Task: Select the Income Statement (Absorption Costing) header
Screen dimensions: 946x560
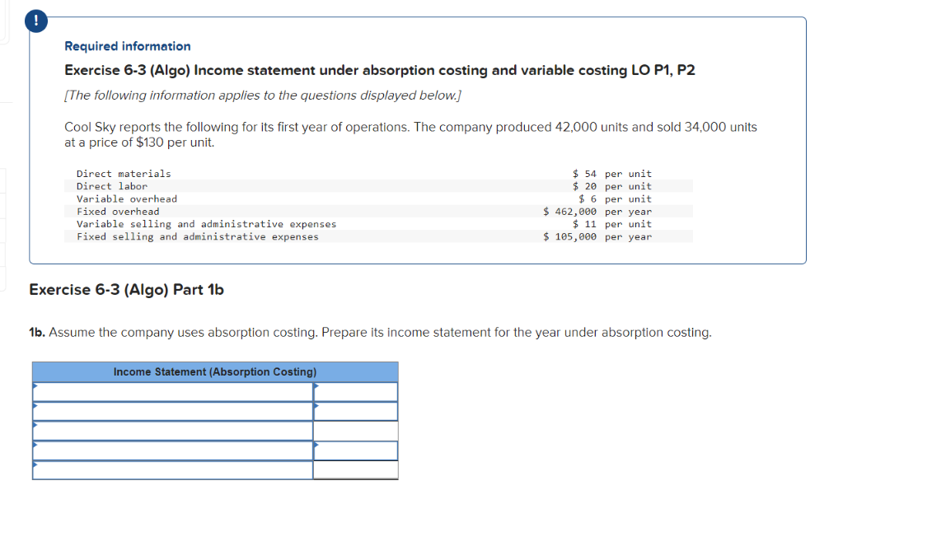Action: point(214,371)
